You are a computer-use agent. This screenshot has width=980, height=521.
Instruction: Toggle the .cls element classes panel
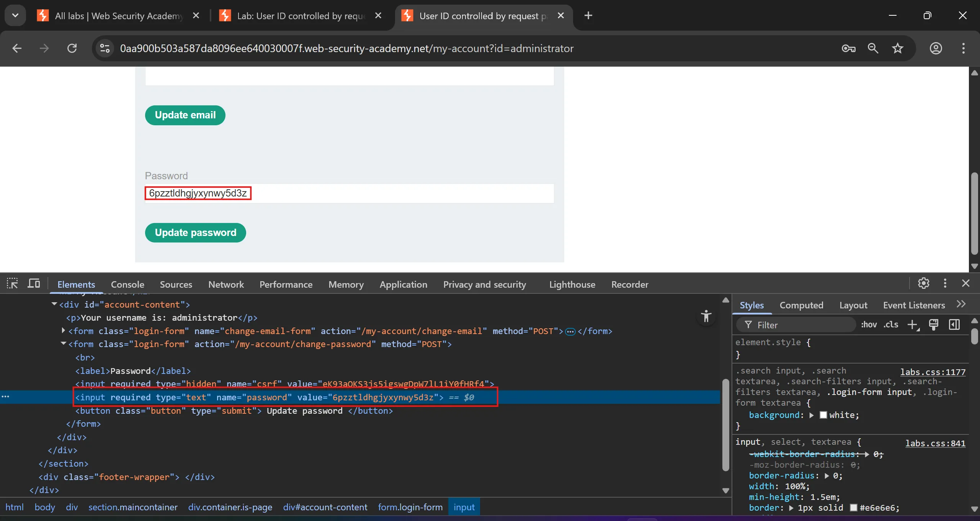click(x=891, y=325)
